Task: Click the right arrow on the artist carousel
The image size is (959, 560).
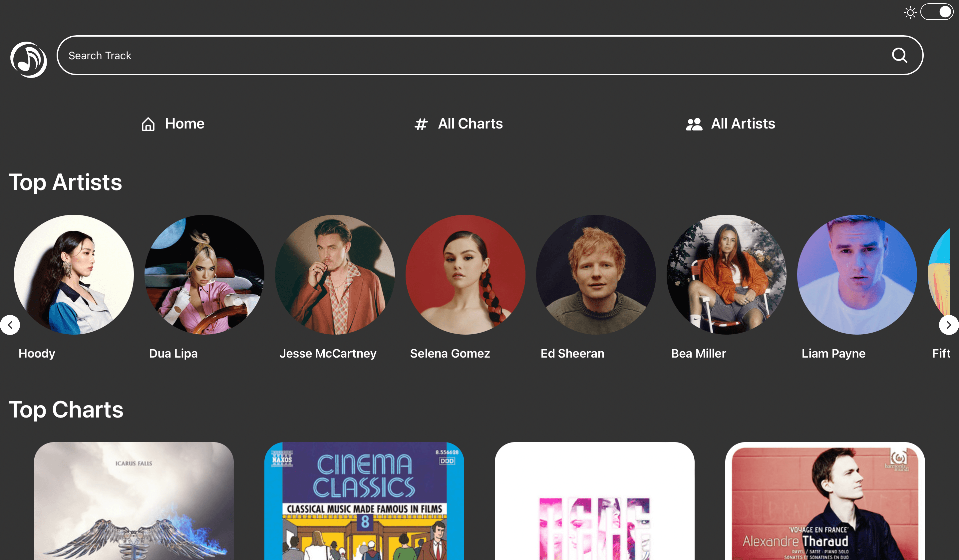Action: click(x=948, y=325)
